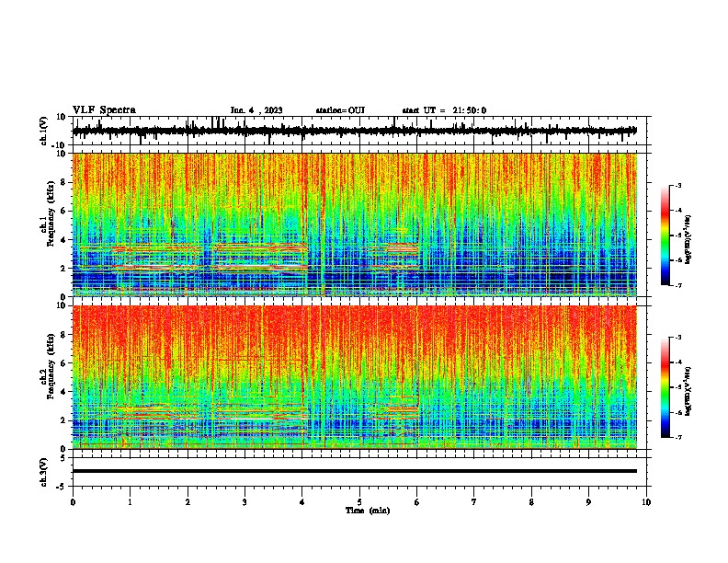Image resolution: width=728 pixels, height=563 pixels.
Task: Click time axis tick label "0"
Action: click(x=73, y=502)
